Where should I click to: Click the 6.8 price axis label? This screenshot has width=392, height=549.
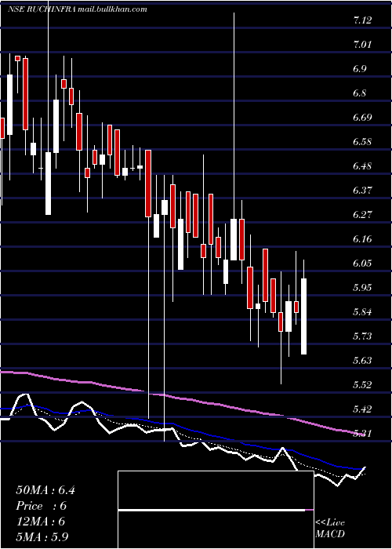coord(360,93)
